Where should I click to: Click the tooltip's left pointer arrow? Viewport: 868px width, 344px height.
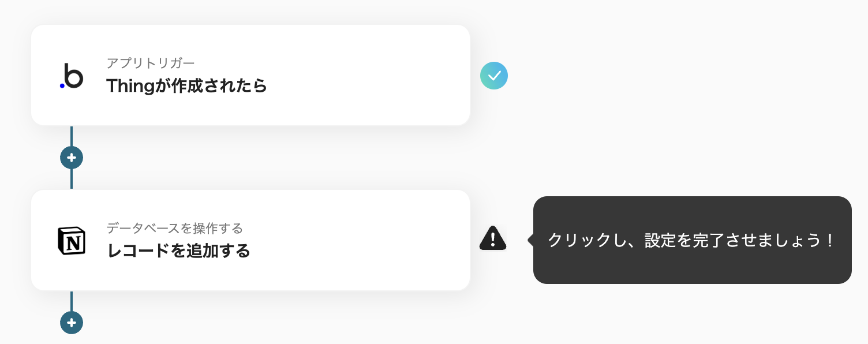530,240
